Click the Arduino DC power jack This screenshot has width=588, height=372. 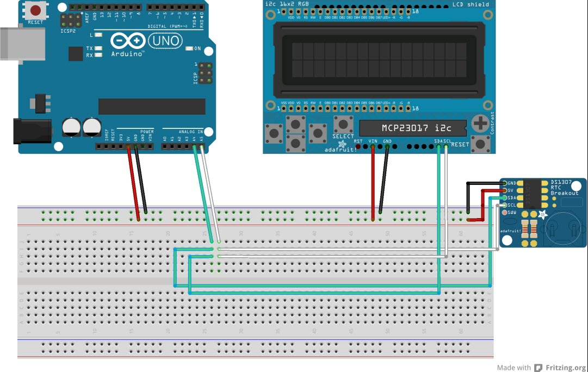pos(32,131)
